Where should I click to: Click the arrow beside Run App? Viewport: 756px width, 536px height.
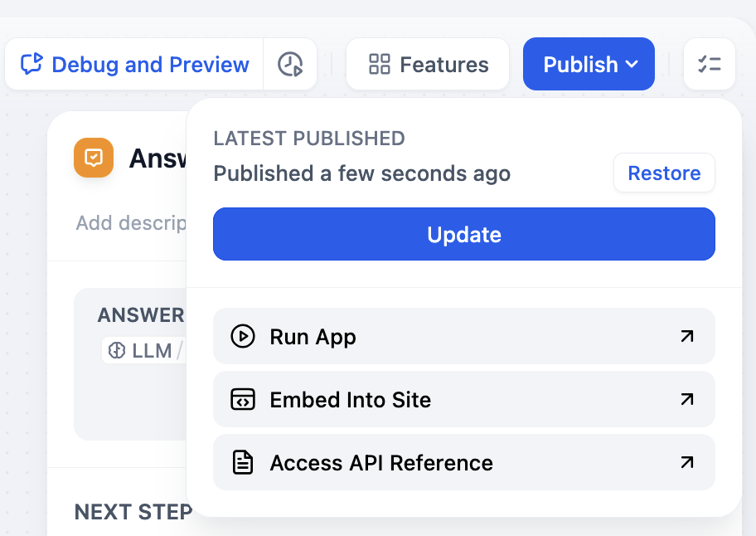(686, 337)
